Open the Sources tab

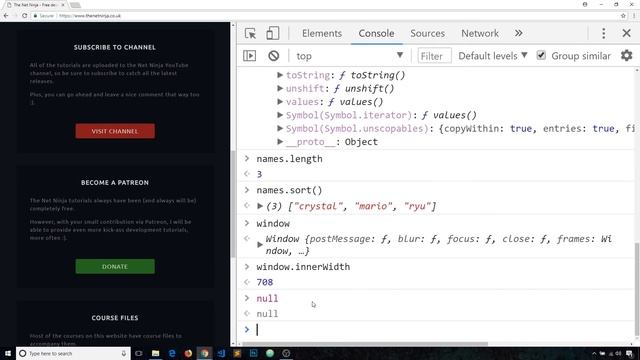(x=427, y=33)
